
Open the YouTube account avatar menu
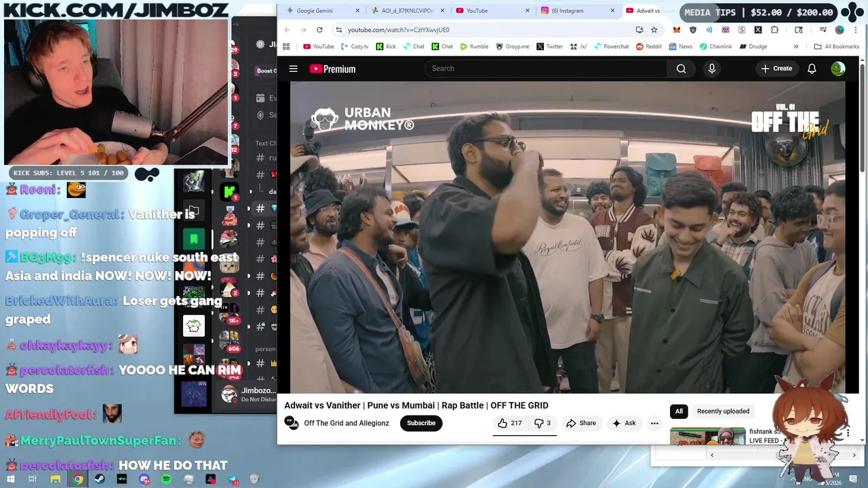pos(838,68)
